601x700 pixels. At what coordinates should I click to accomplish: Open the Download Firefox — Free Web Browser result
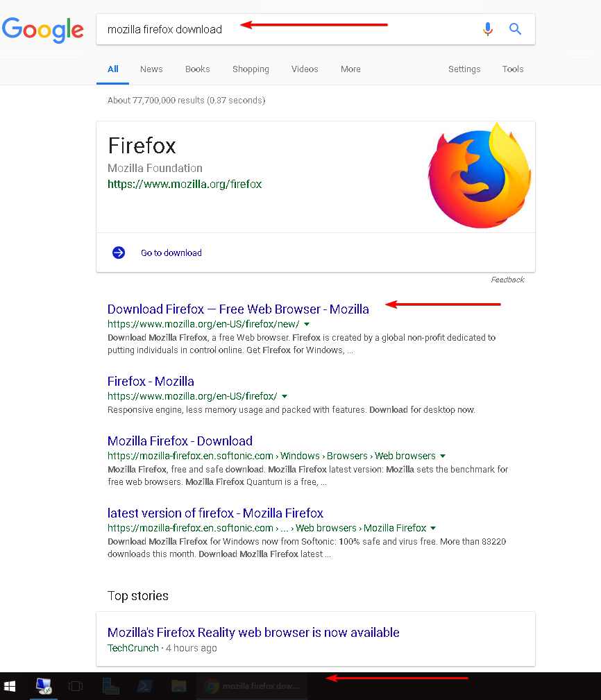click(238, 309)
